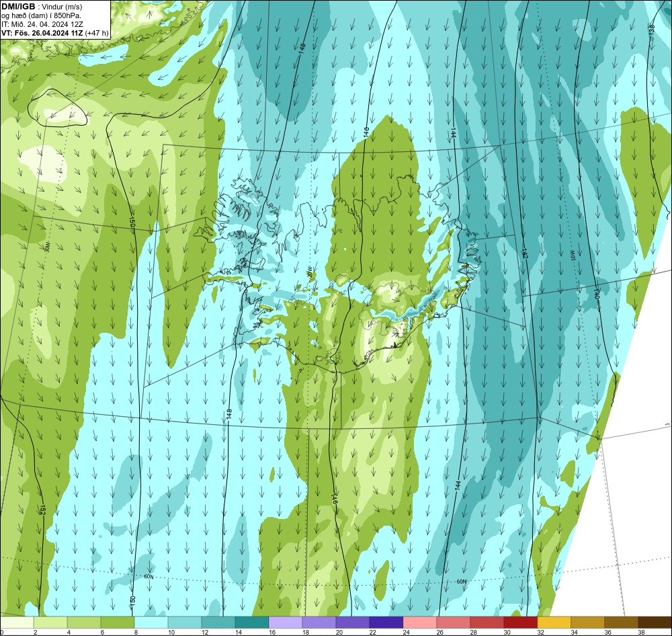The image size is (672, 636).
Task: Click the legend scale number 2
Action: 35,632
